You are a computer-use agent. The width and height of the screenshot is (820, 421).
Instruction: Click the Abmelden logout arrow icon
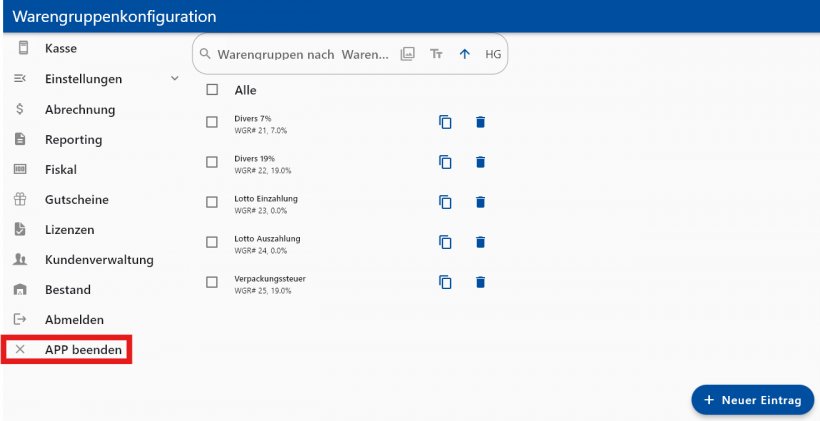coord(20,319)
